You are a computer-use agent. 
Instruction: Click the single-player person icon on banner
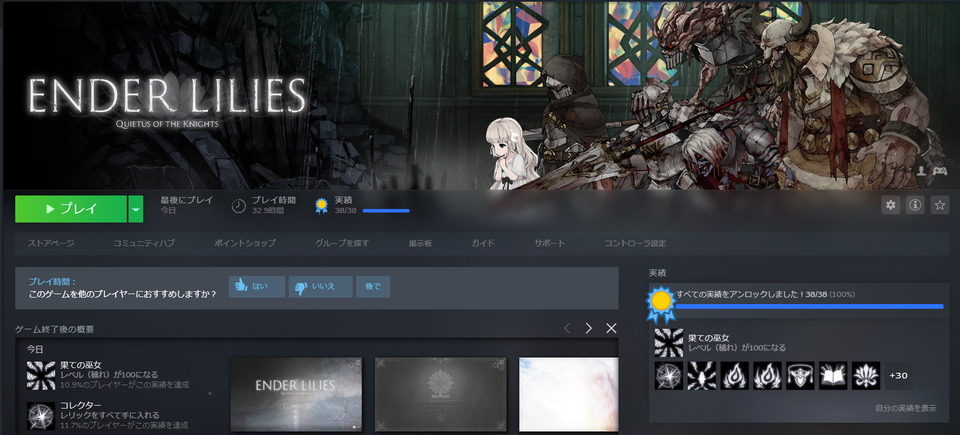click(921, 171)
